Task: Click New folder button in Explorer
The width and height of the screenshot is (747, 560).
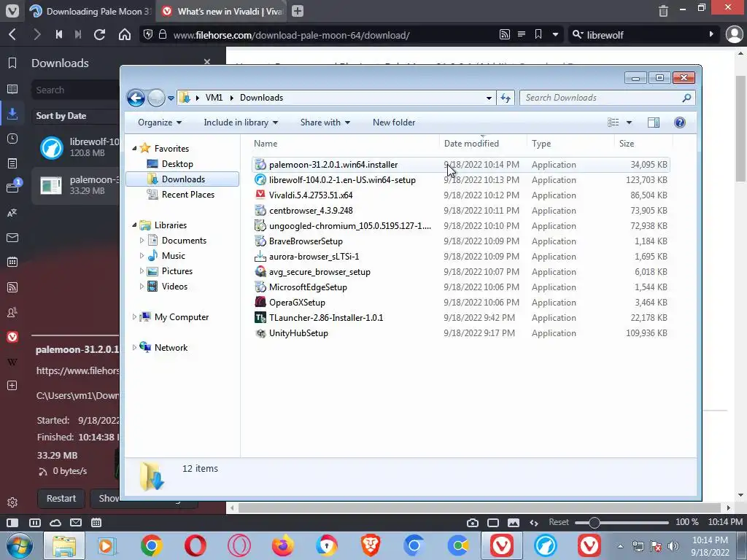Action: point(393,122)
